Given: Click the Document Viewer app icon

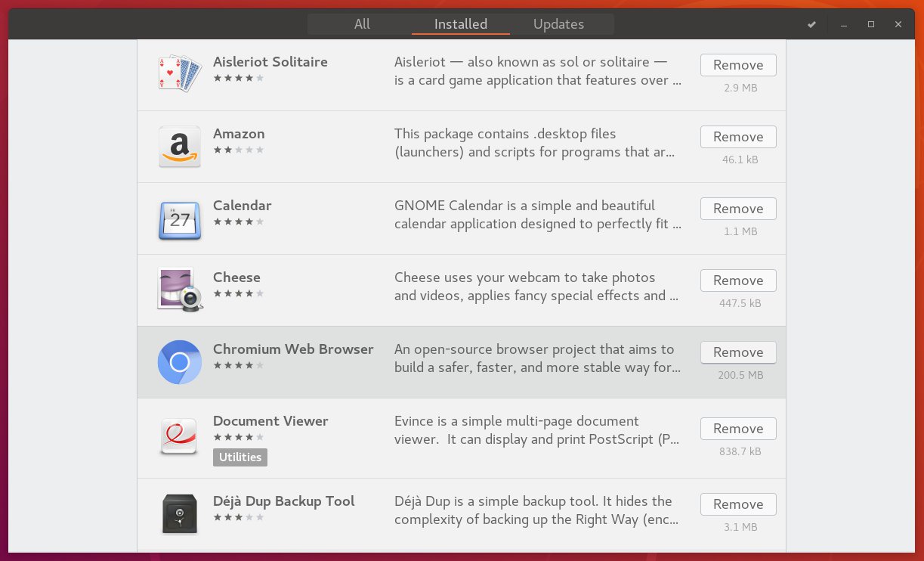Looking at the screenshot, I should [x=179, y=434].
